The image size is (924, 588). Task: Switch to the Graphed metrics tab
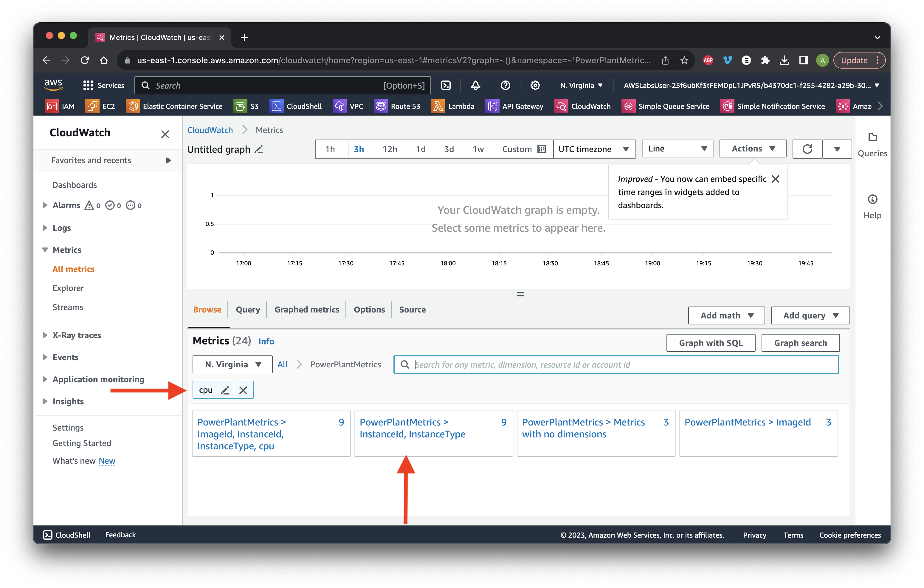click(307, 309)
